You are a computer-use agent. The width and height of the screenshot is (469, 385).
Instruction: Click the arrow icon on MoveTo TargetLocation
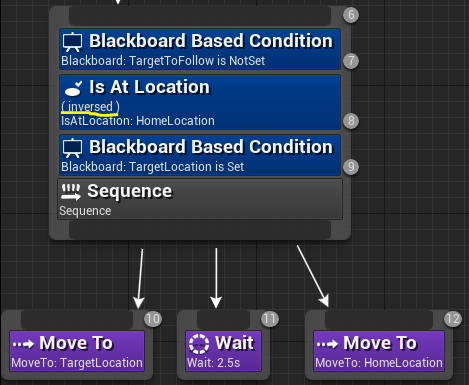[23, 344]
